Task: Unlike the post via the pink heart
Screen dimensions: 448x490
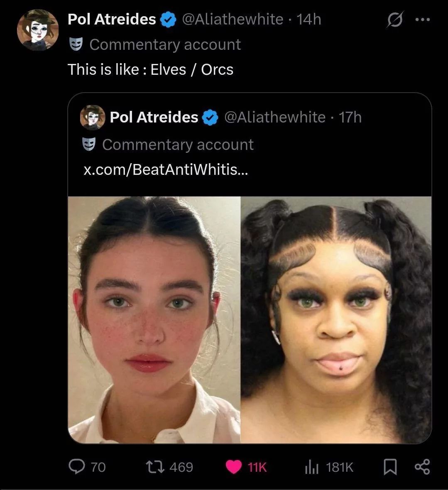Action: (234, 467)
